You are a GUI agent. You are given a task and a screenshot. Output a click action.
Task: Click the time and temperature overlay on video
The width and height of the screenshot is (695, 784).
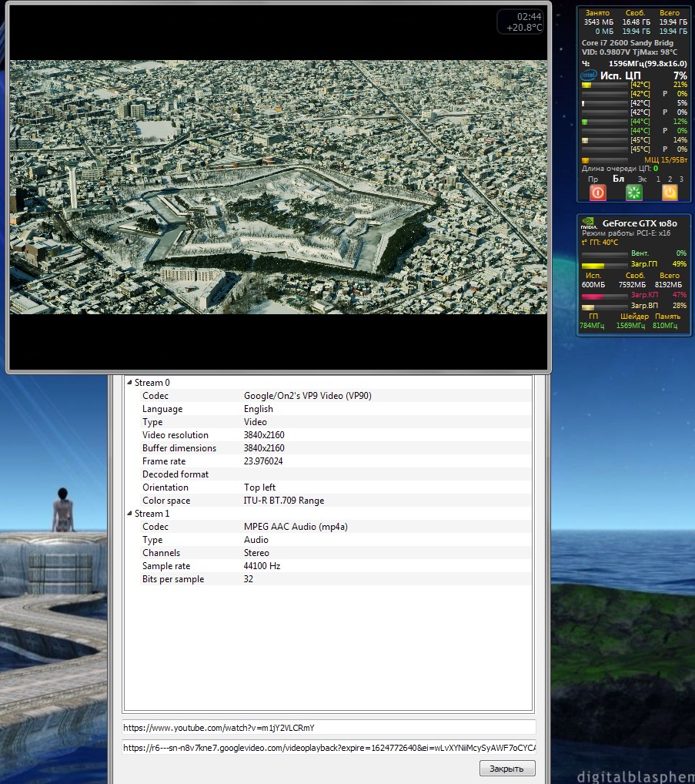[520, 22]
